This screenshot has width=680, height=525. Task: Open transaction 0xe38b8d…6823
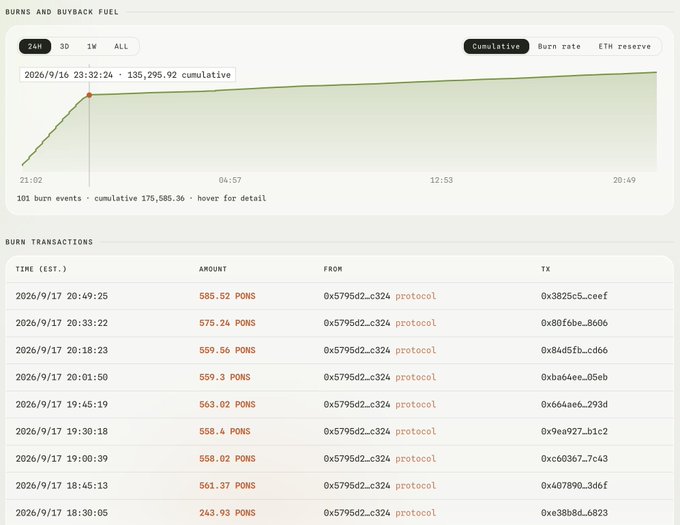pyautogui.click(x=574, y=513)
